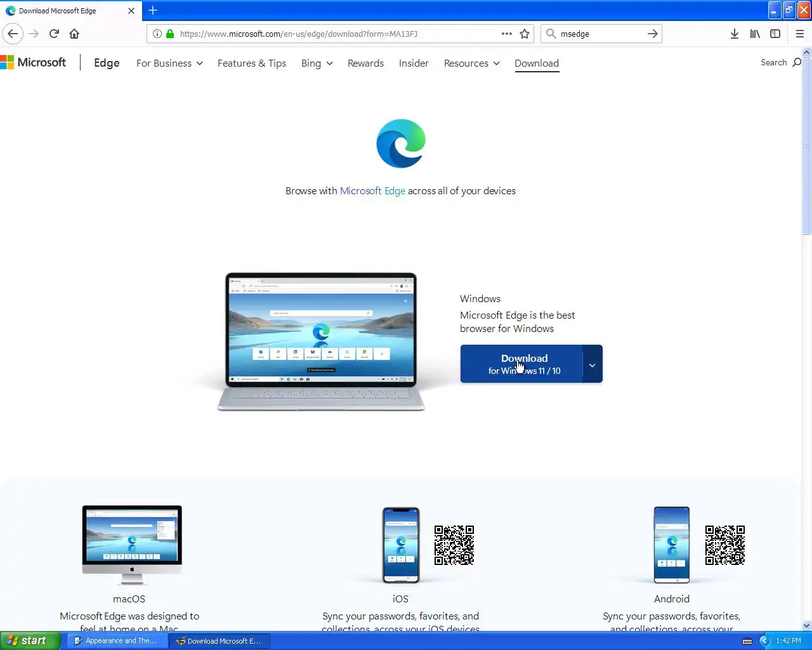The image size is (812, 650).
Task: Click the Android QR code image
Action: pos(725,545)
